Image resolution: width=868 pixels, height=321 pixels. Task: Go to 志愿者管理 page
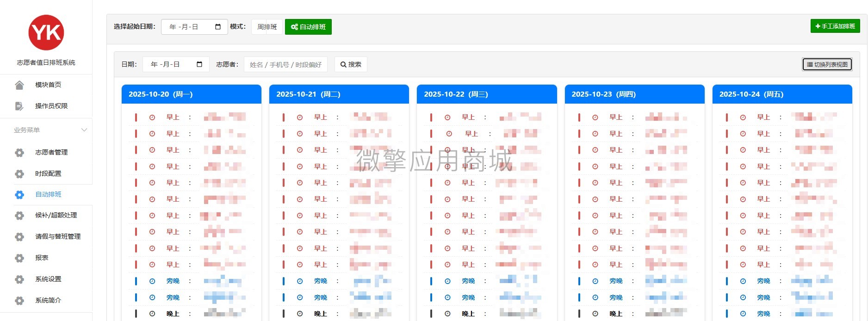(x=51, y=152)
